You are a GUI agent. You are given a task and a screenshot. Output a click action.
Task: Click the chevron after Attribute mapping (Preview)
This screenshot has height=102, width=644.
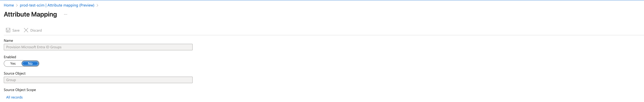point(97,5)
